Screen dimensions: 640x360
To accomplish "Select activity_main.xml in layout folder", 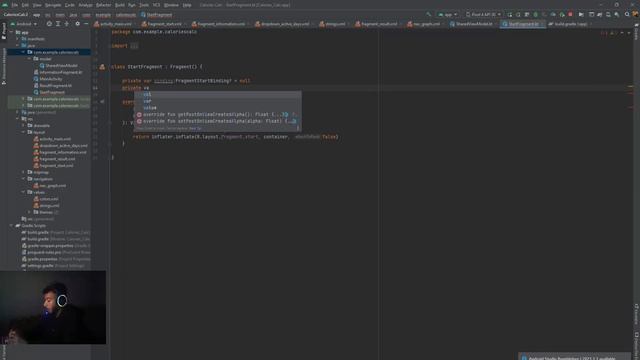I will pos(52,139).
